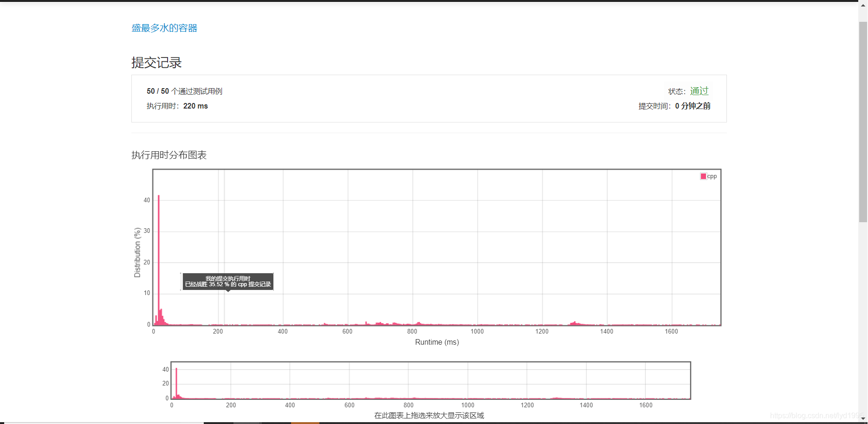The width and height of the screenshot is (868, 424).
Task: Click the Distribution (%) axis label
Action: 137,252
